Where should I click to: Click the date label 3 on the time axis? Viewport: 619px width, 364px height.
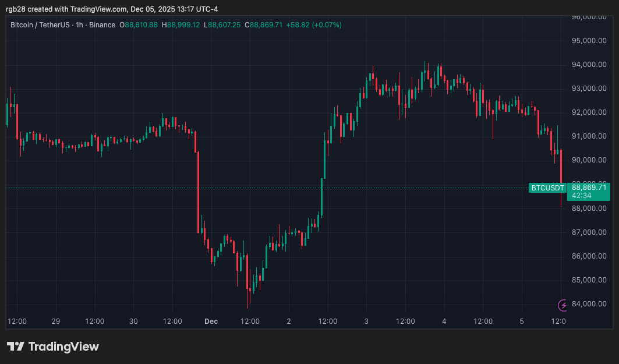coord(367,321)
